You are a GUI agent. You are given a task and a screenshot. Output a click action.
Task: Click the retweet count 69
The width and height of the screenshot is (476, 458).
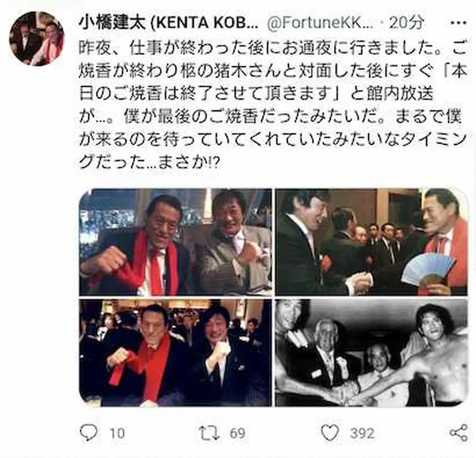coord(237,433)
